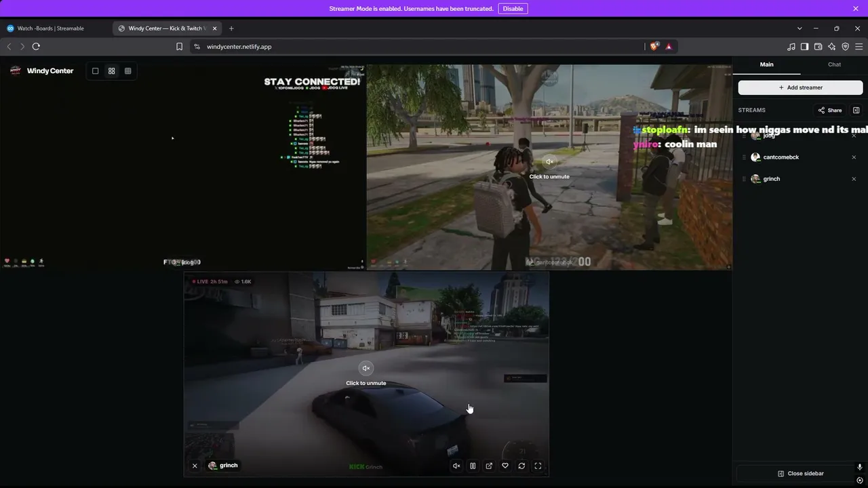Open the jdog stream video tile
The height and width of the screenshot is (488, 868).
(x=183, y=167)
